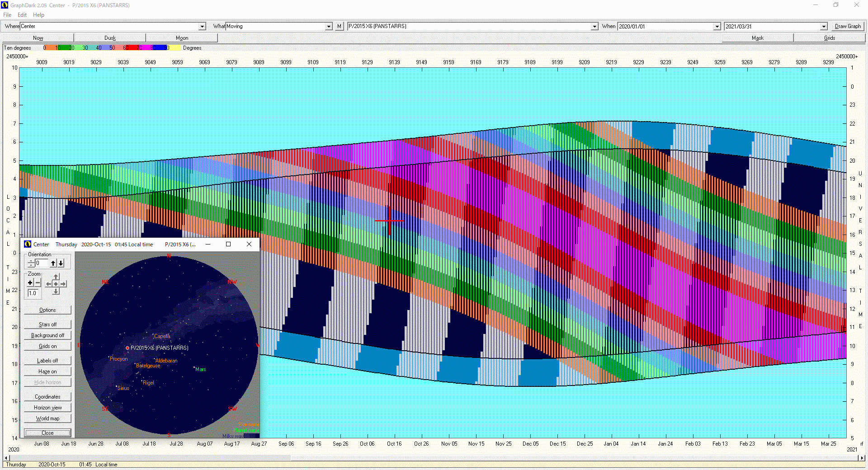Image resolution: width=868 pixels, height=470 pixels.
Task: Click the magenta 70-80 degrees legend swatch
Action: point(146,48)
